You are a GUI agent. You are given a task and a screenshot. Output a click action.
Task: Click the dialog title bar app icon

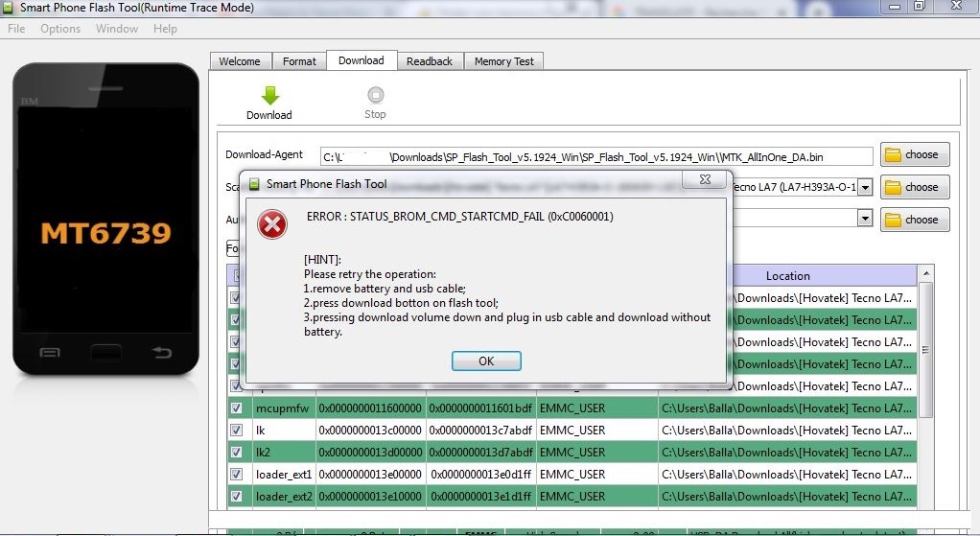[x=254, y=184]
